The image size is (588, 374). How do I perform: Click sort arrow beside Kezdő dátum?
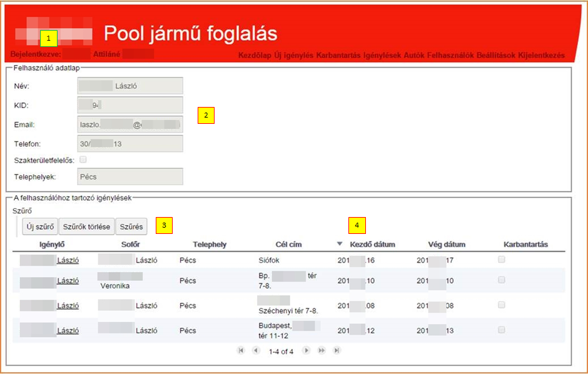(340, 244)
